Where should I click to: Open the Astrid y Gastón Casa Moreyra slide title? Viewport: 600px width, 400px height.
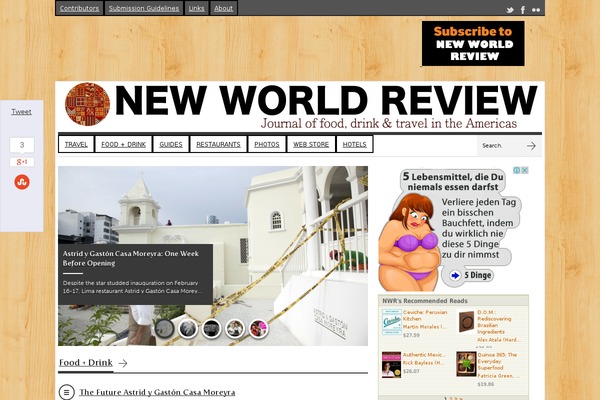(130, 258)
